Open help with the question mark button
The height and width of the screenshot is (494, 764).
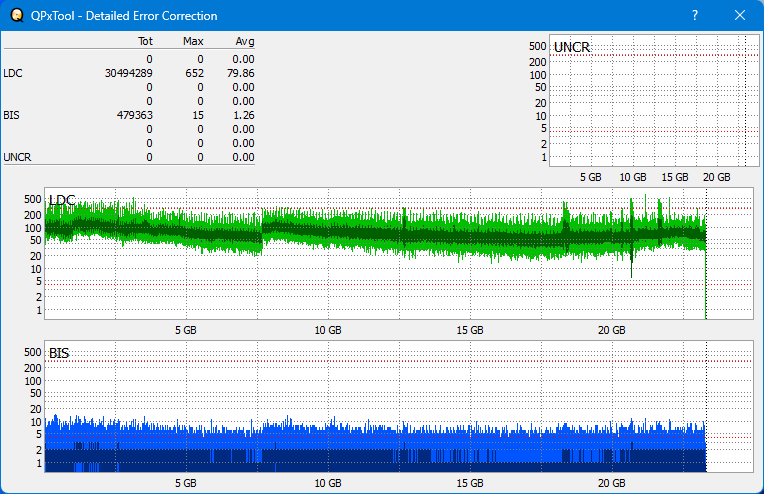[695, 15]
